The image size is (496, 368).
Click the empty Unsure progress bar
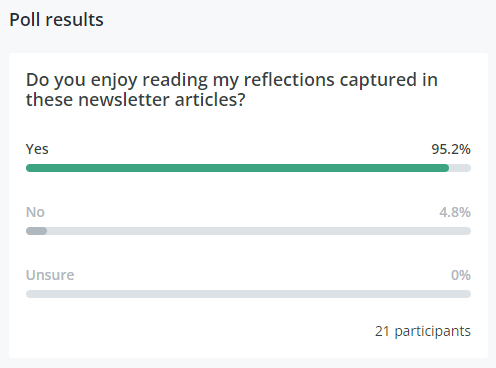(x=248, y=294)
